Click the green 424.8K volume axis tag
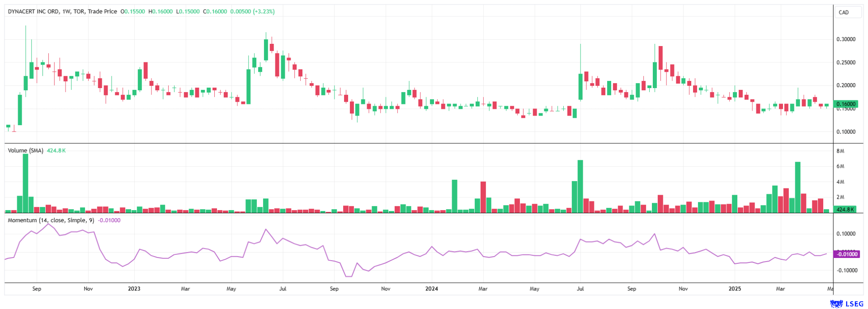Screen dimensions: 868x309 tap(845, 210)
